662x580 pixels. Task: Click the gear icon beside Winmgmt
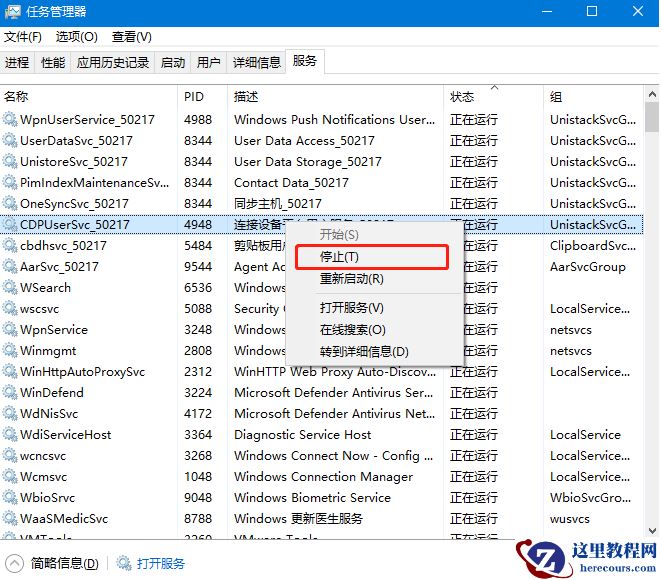(x=10, y=351)
